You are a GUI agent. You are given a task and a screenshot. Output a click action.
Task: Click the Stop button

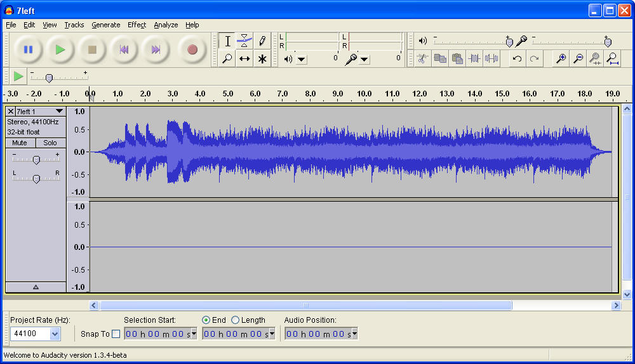click(92, 49)
